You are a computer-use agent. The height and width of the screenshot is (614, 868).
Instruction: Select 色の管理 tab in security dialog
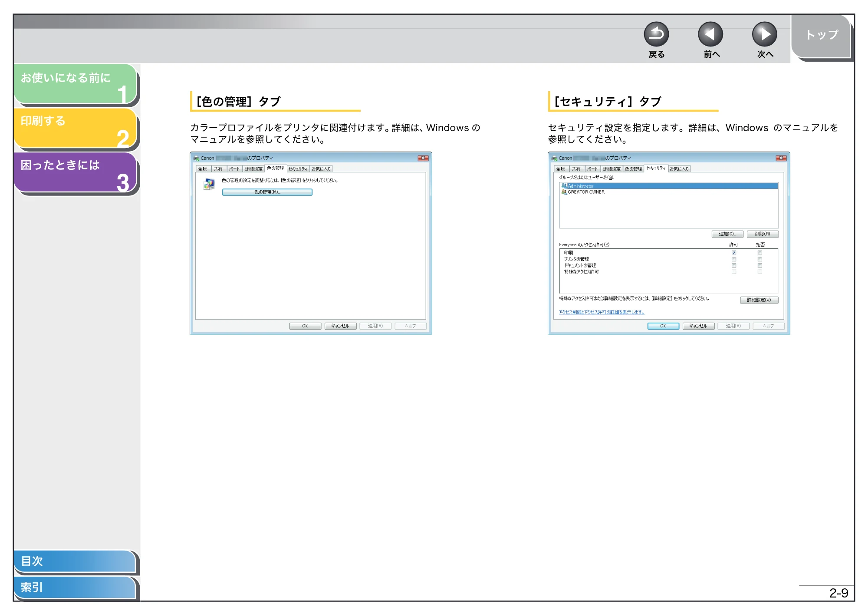coord(633,169)
